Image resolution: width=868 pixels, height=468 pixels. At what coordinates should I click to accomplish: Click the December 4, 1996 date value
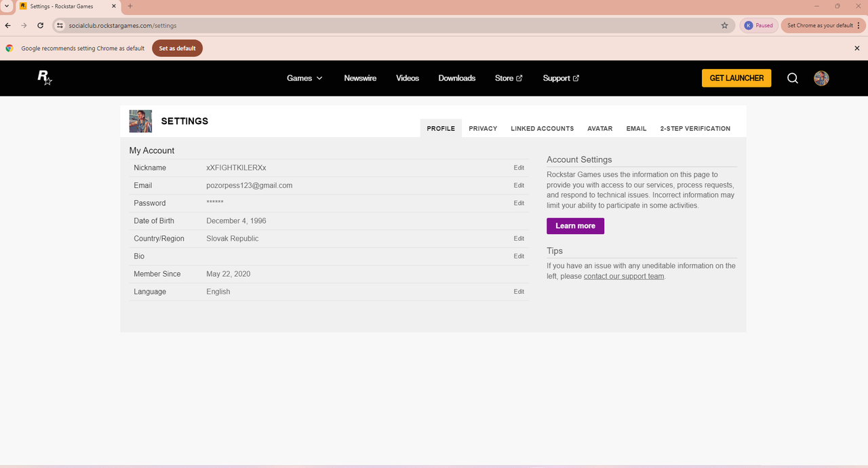pyautogui.click(x=236, y=220)
